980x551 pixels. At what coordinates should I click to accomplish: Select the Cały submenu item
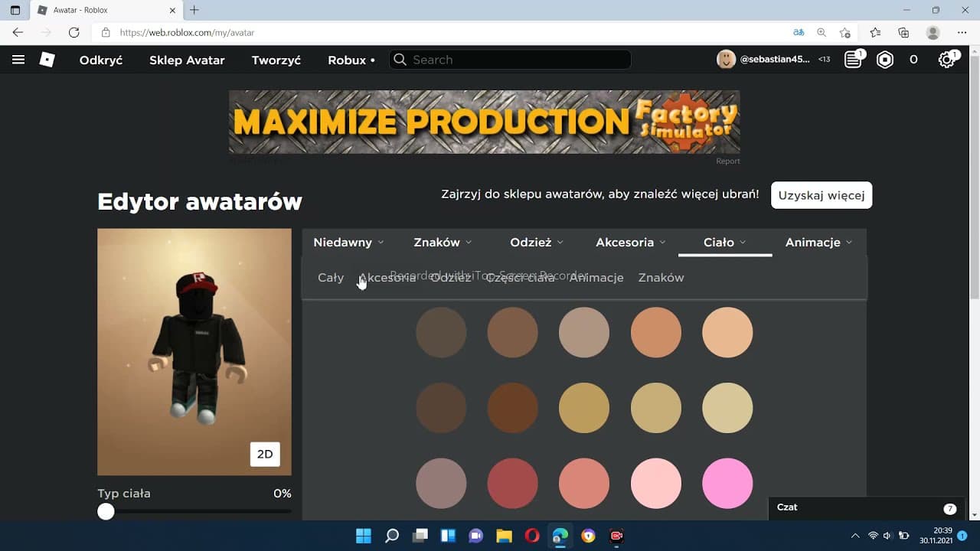coord(331,278)
